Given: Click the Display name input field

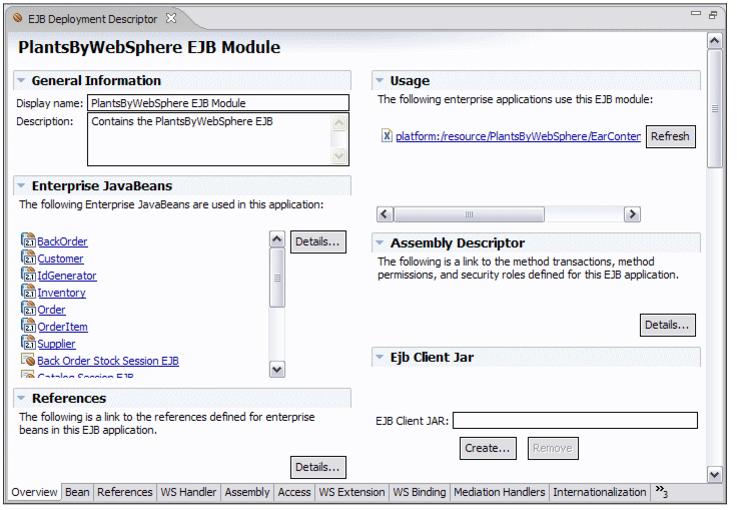Looking at the screenshot, I should (x=218, y=103).
